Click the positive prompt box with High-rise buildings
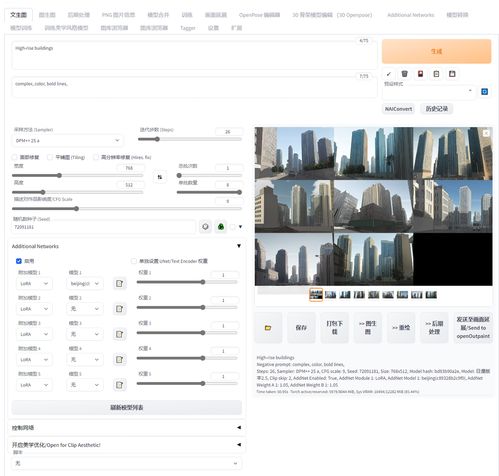 point(194,55)
